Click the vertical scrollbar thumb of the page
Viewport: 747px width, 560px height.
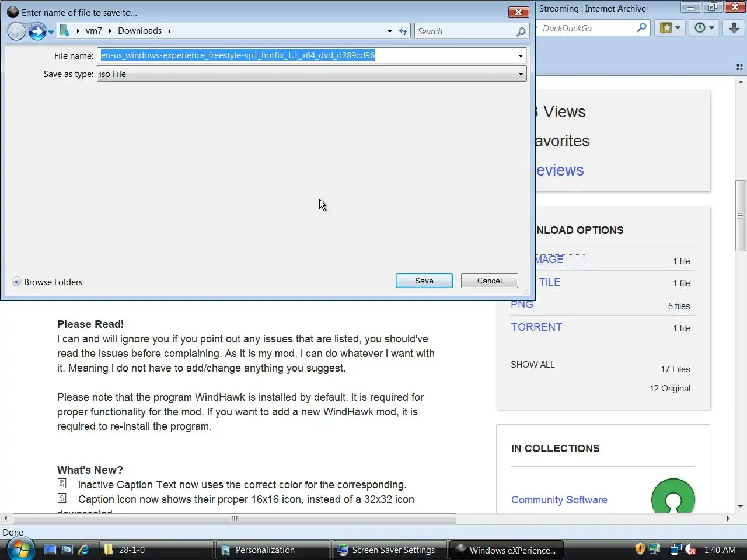[x=741, y=216]
